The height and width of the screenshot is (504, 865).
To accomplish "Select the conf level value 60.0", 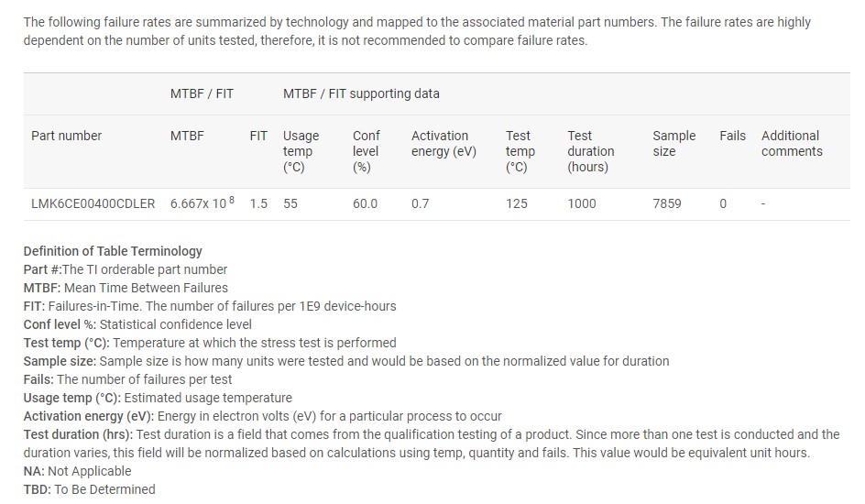I will click(x=365, y=203).
